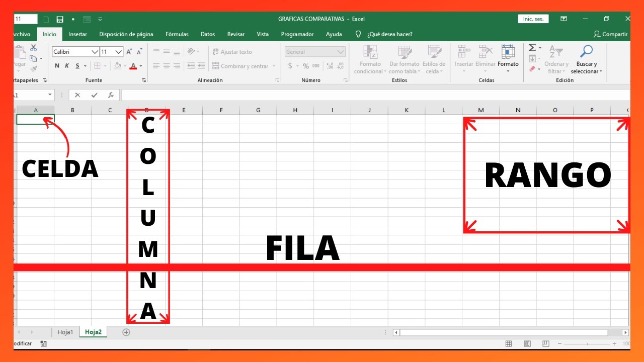Viewport: 644px width, 362px height.
Task: Toggle middle vertical alignment
Action: coord(167,51)
